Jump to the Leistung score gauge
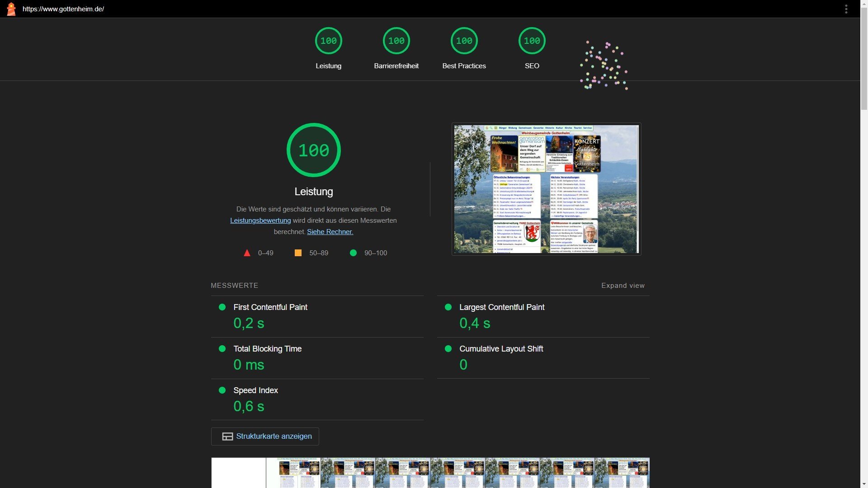868x488 pixels. pyautogui.click(x=328, y=41)
